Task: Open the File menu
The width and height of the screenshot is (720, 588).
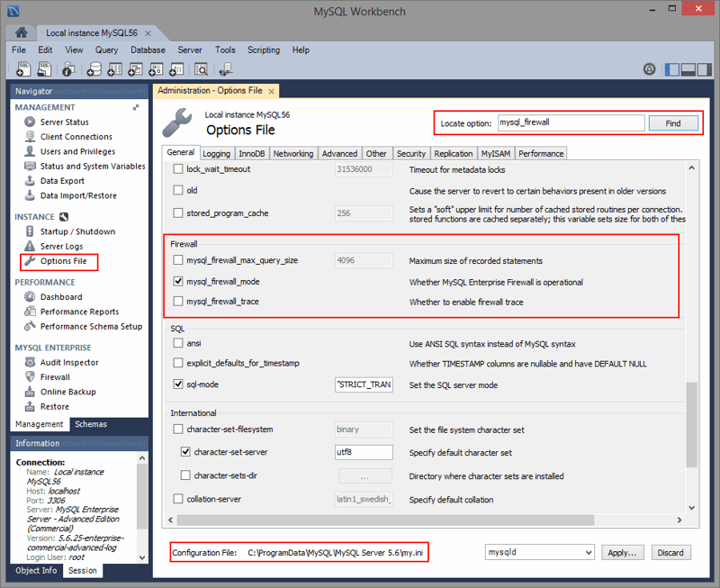Action: click(19, 50)
